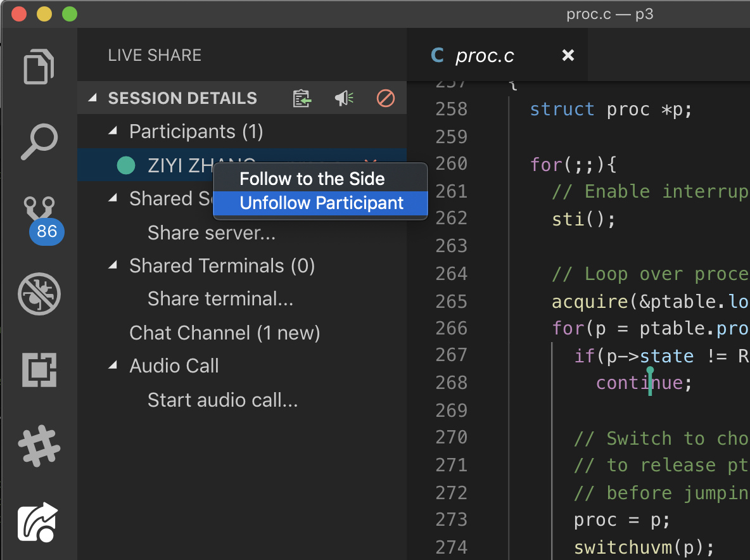
Task: Select Follow to the Side menu item
Action: point(312,179)
